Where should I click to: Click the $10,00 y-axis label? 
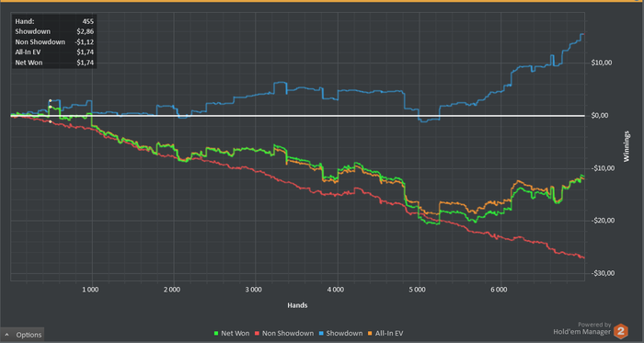(602, 63)
